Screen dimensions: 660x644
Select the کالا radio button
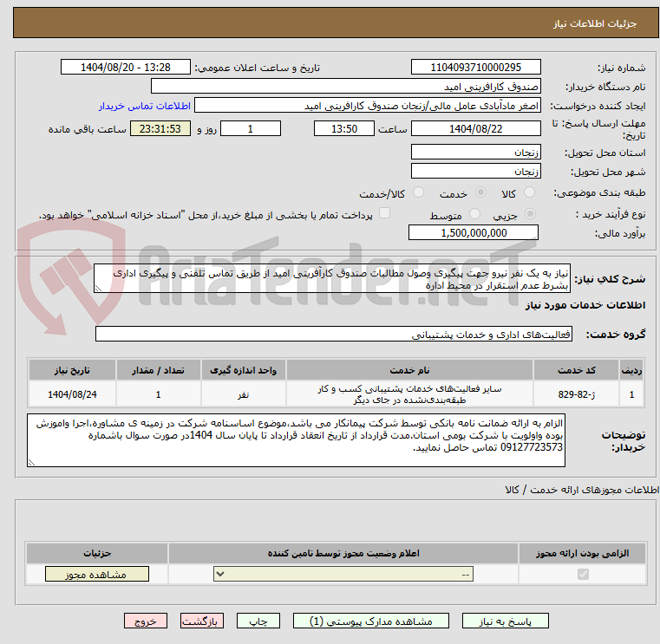529,192
